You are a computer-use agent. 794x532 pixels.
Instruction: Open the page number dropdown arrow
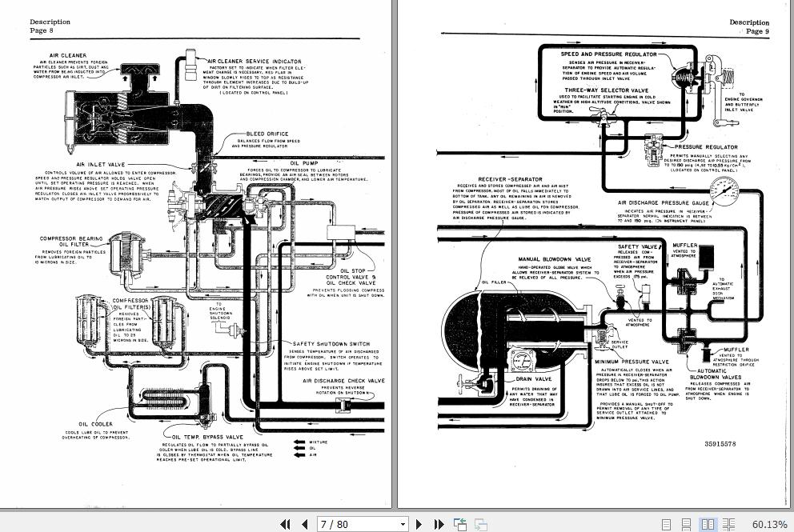(403, 524)
